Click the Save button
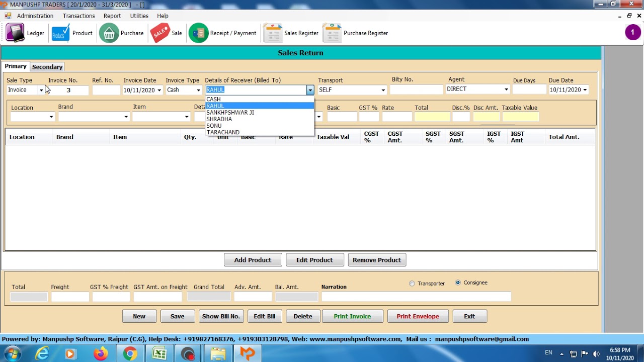The height and width of the screenshot is (362, 644). tap(178, 316)
